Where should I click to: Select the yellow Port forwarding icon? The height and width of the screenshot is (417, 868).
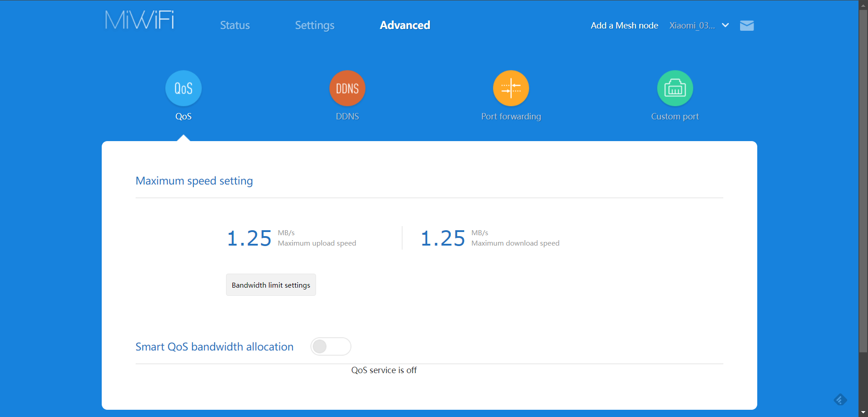(511, 88)
